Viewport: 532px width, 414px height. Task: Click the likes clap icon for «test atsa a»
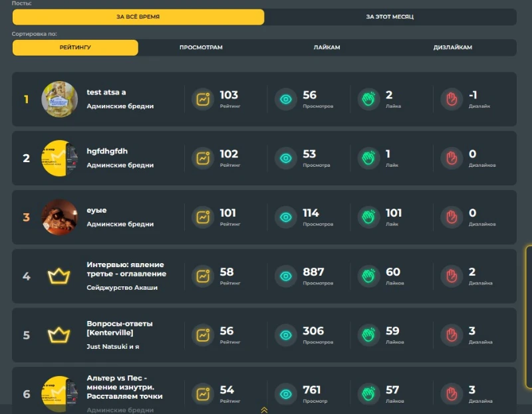368,99
